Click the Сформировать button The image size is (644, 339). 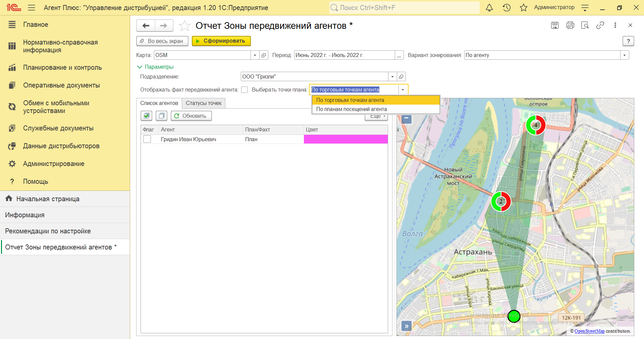pyautogui.click(x=221, y=41)
